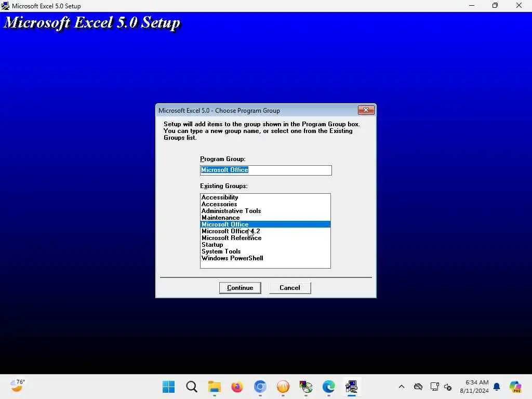Open notifications via bell icon

[497, 387]
